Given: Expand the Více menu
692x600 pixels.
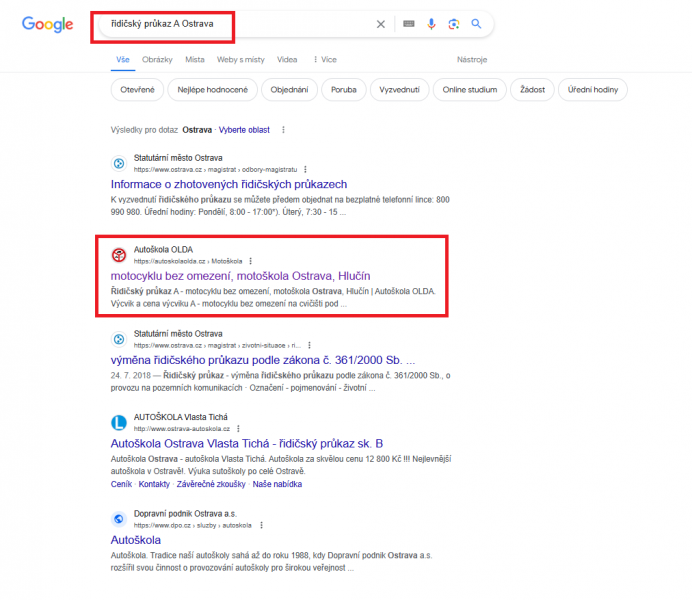Looking at the screenshot, I should coord(325,60).
